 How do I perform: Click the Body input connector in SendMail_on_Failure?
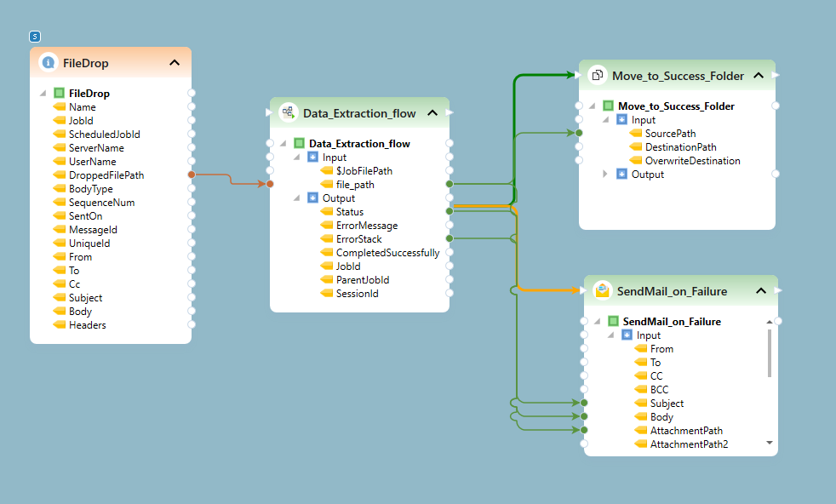point(584,416)
